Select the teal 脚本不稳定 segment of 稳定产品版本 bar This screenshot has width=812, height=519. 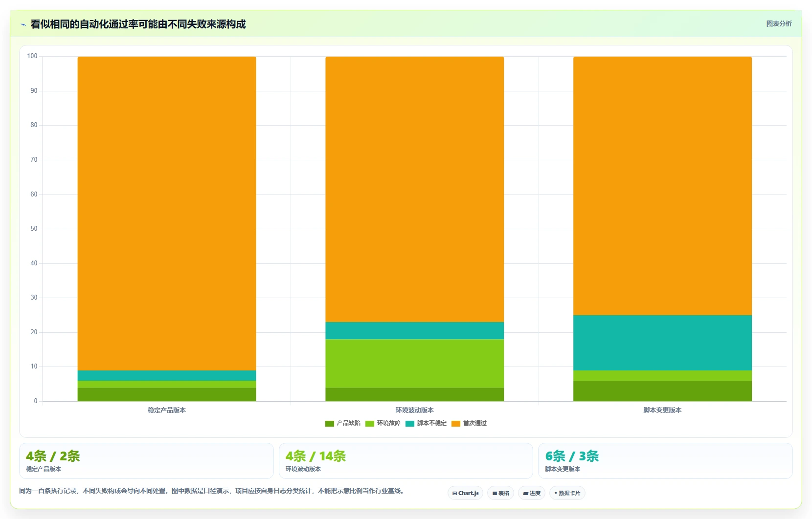[167, 375]
